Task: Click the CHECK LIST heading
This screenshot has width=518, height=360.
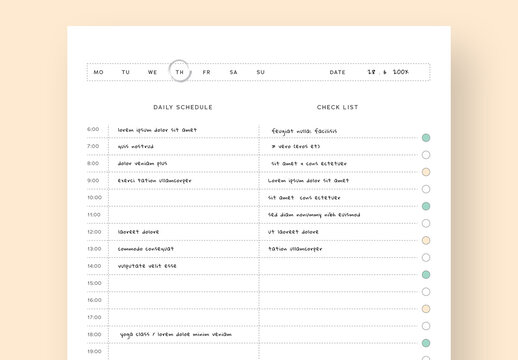Action: [x=337, y=107]
